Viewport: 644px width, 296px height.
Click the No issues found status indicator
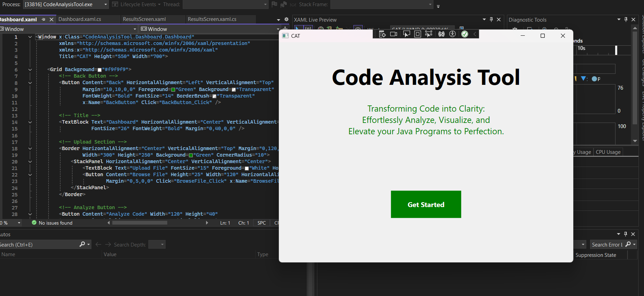[x=52, y=223]
